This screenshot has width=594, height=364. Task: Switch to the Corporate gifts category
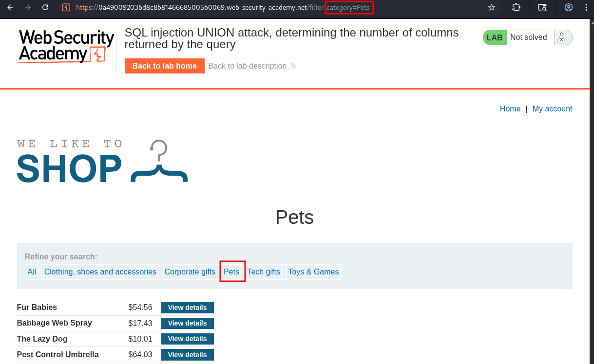[x=190, y=272]
